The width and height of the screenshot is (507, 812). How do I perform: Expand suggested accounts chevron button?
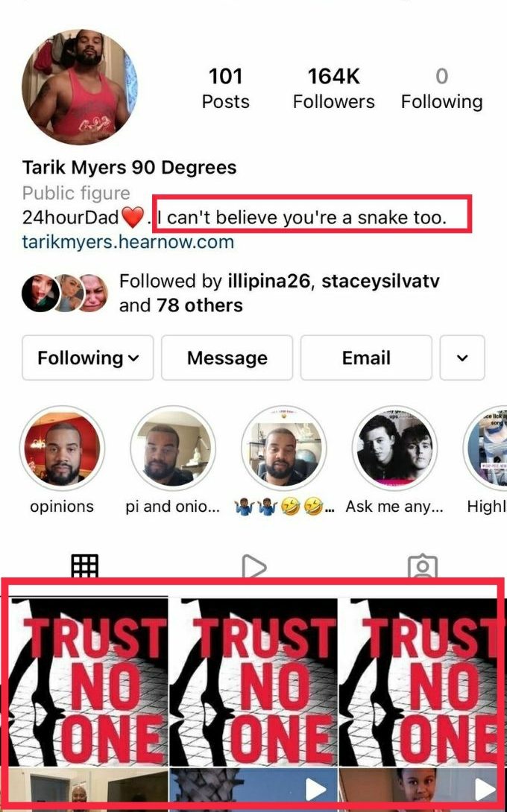[x=462, y=358]
